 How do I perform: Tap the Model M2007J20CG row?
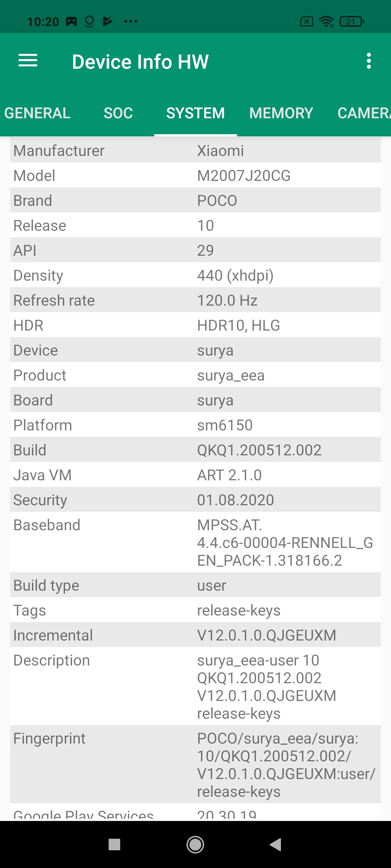(195, 176)
